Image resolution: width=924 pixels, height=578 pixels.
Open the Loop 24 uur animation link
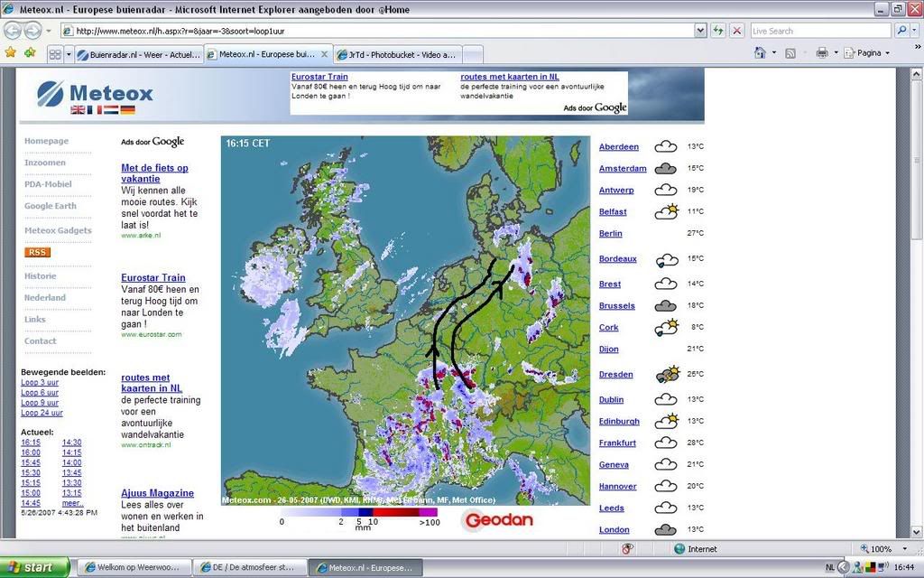42,413
